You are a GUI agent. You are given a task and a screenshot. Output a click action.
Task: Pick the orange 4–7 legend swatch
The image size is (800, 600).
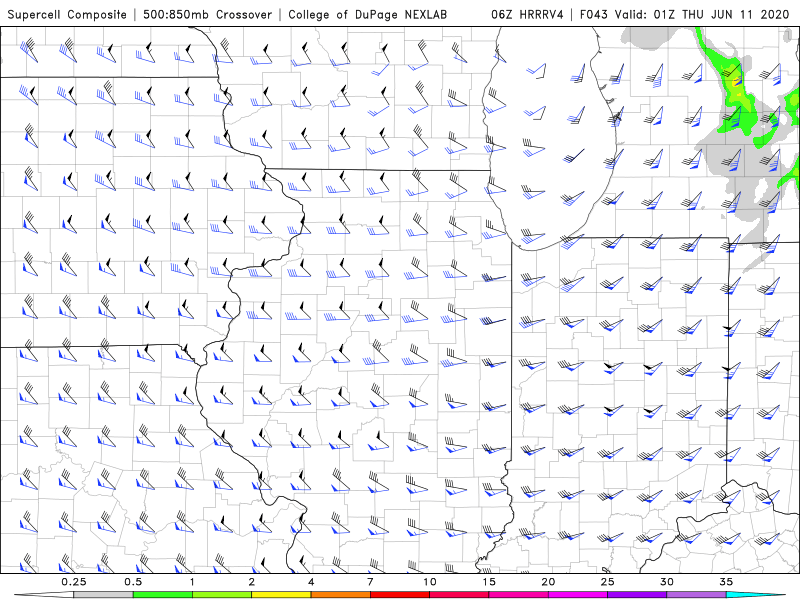point(340,595)
